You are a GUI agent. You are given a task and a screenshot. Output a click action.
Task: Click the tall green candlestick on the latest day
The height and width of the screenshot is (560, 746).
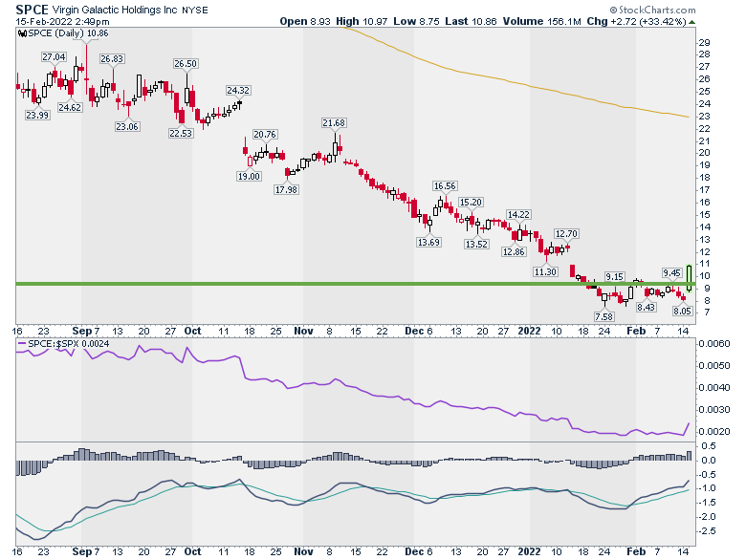click(x=690, y=279)
